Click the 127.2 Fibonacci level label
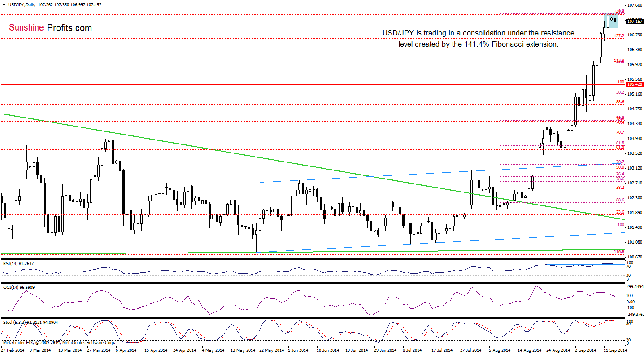 [x=619, y=35]
